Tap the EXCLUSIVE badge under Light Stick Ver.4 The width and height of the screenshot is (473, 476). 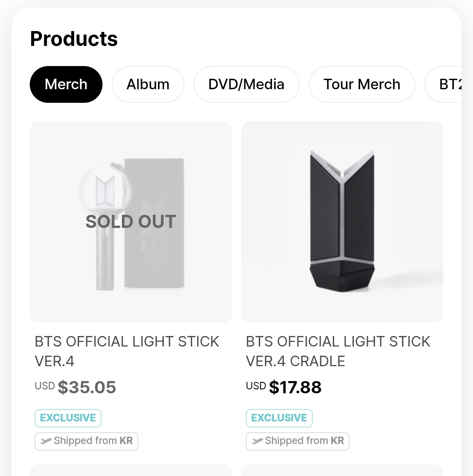point(68,418)
